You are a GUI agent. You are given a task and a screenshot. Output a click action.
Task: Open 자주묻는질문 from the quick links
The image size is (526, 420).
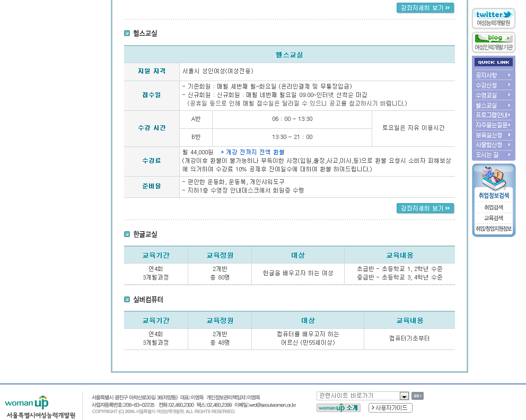[x=493, y=125]
